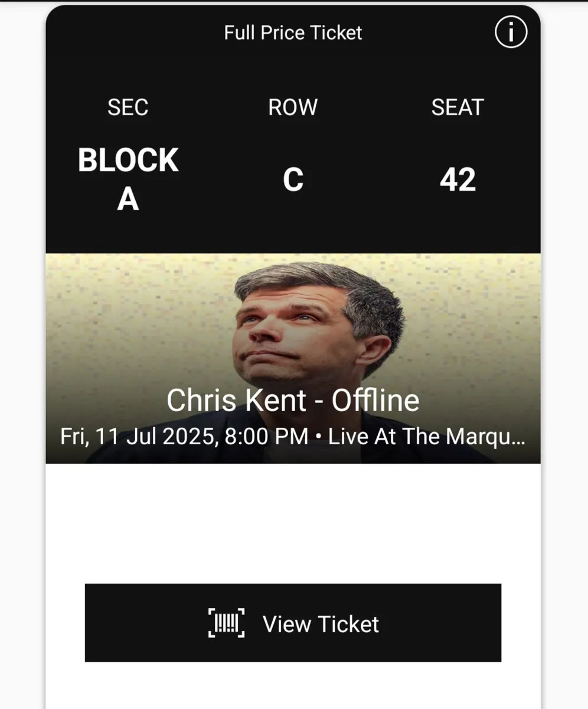Tap the barcode icon on View Ticket
Viewport: 588px width, 709px height.
tap(227, 623)
